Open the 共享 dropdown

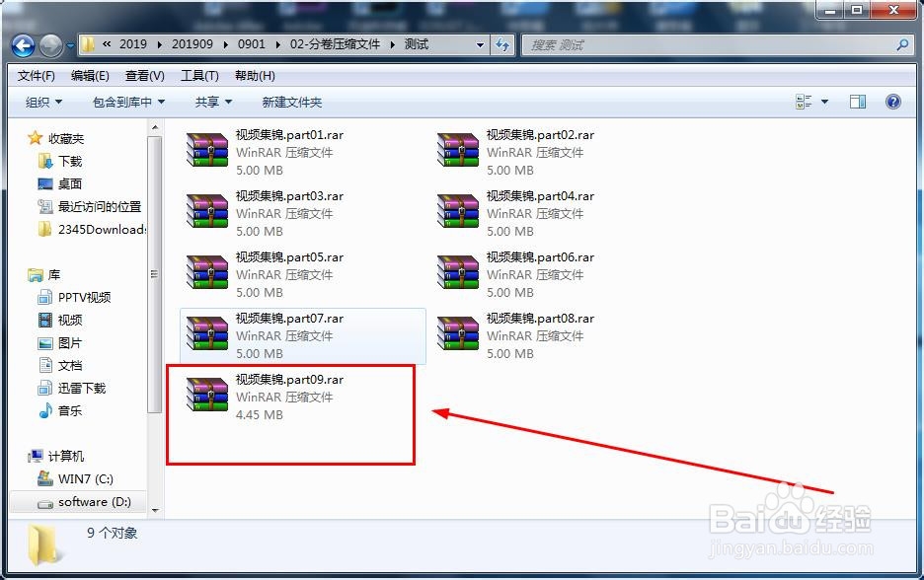tap(213, 102)
